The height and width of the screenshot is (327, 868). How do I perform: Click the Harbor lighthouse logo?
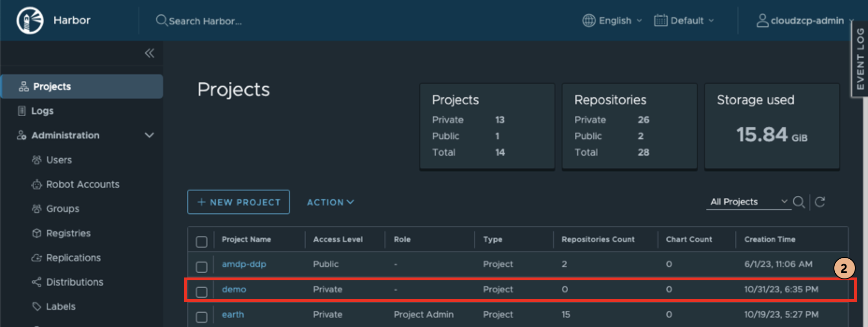coord(30,21)
